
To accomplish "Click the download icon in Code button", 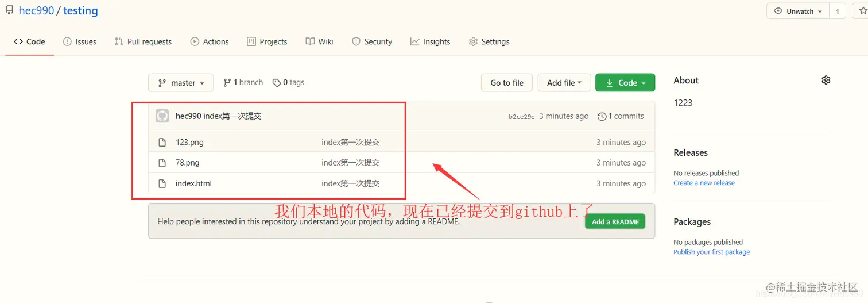I will [x=609, y=83].
